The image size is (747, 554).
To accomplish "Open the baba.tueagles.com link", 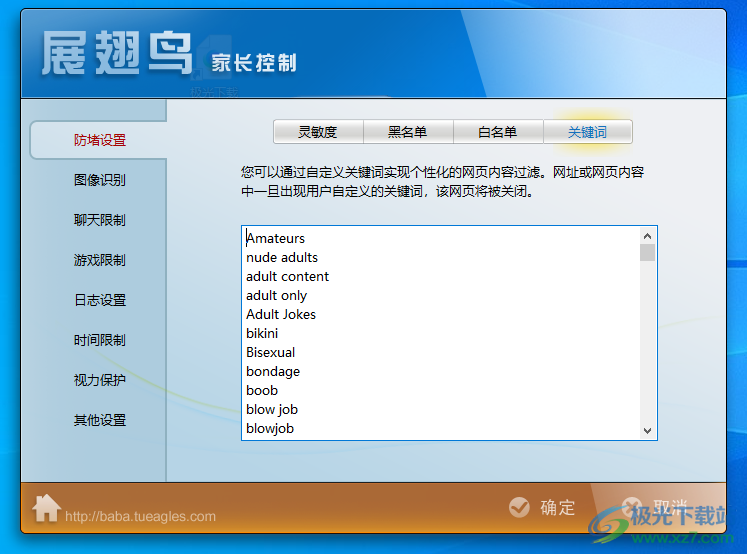I will click(140, 517).
